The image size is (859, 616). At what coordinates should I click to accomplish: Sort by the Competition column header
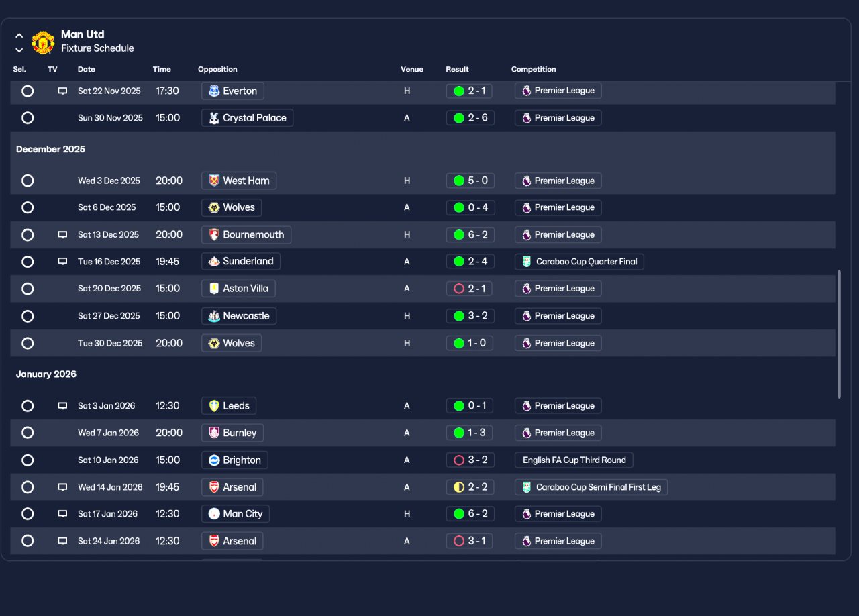[534, 70]
